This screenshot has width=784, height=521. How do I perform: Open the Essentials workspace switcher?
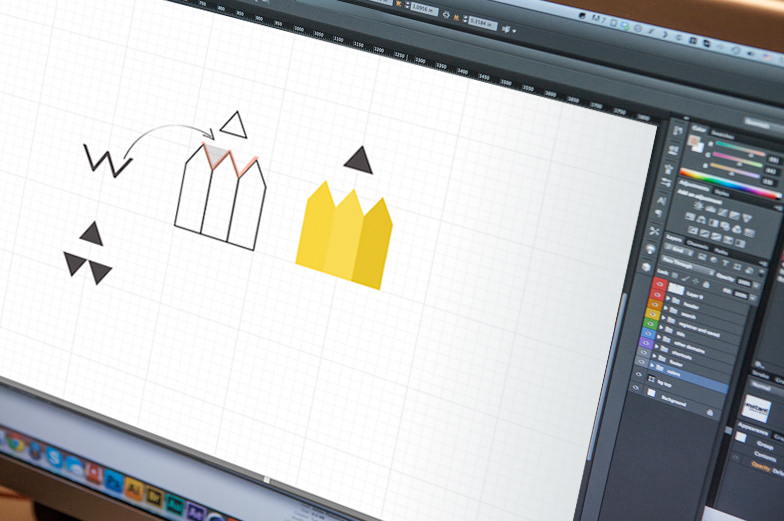[757, 123]
